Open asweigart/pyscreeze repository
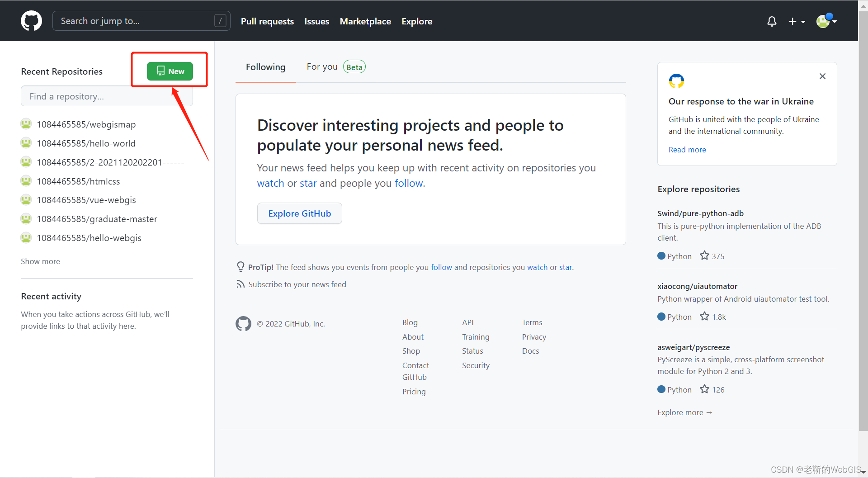Viewport: 868px width, 478px height. (x=693, y=347)
